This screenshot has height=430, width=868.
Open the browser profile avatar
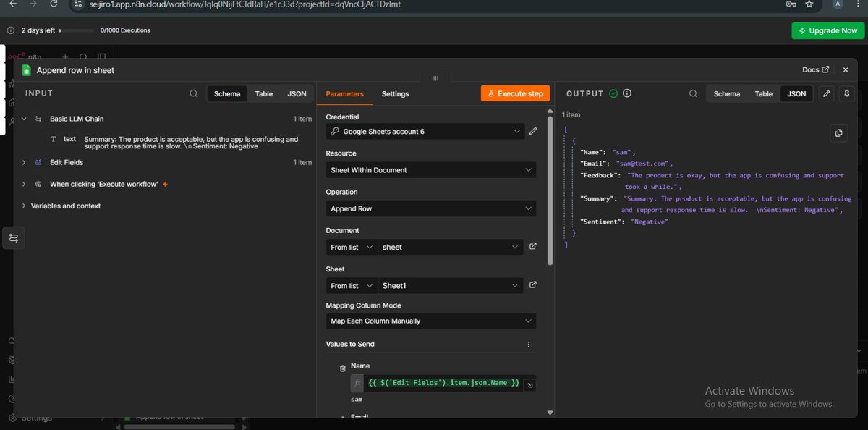pos(837,4)
